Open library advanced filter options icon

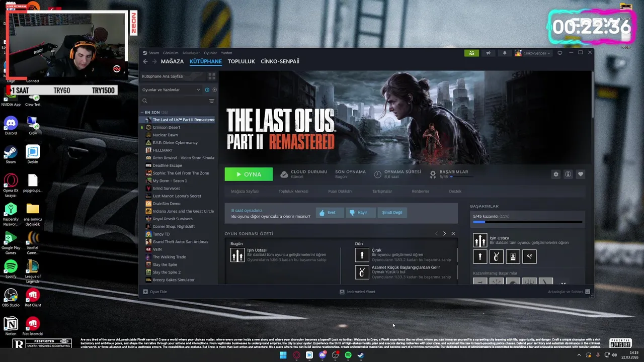tap(211, 101)
